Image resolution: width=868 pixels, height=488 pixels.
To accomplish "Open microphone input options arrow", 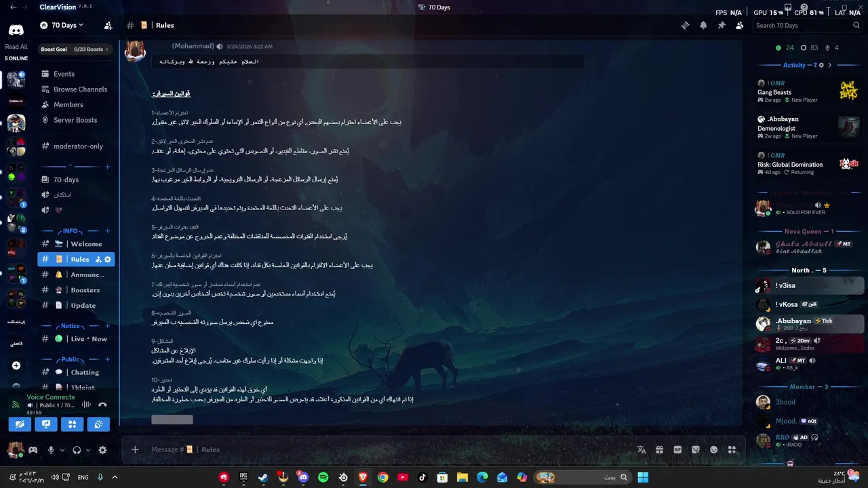I will click(62, 450).
